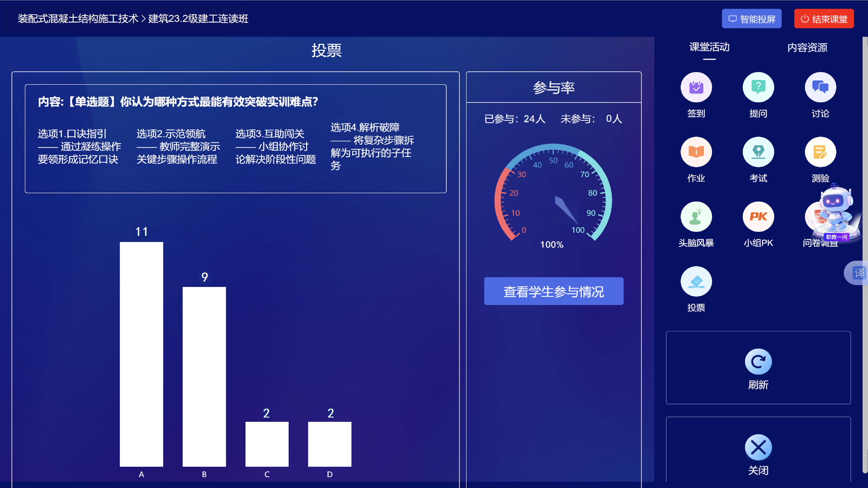This screenshot has width=868, height=488.
Task: Click the 智能投屏 button
Action: pyautogui.click(x=751, y=19)
